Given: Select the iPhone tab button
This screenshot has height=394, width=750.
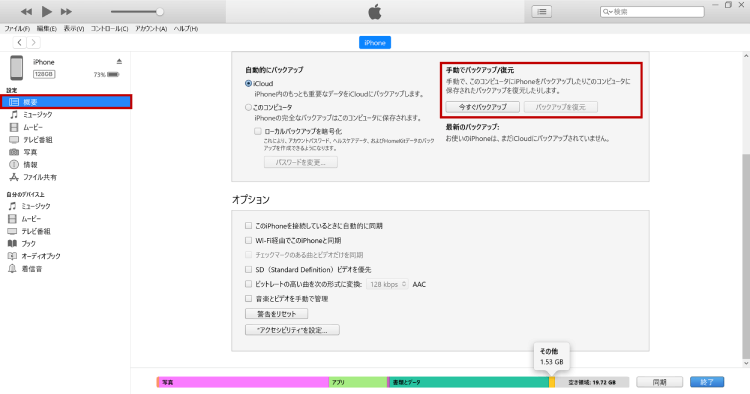Looking at the screenshot, I should point(375,43).
